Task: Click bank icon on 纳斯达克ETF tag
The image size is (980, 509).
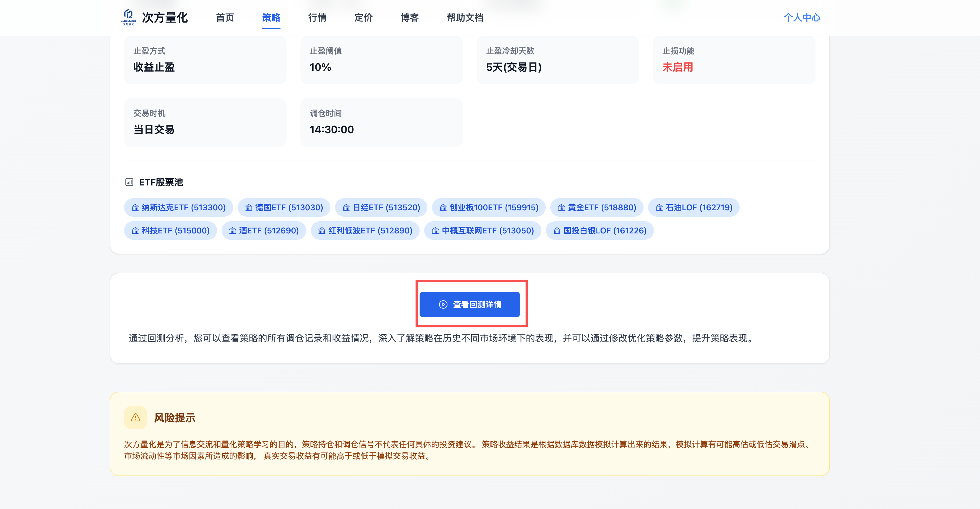Action: coord(135,207)
